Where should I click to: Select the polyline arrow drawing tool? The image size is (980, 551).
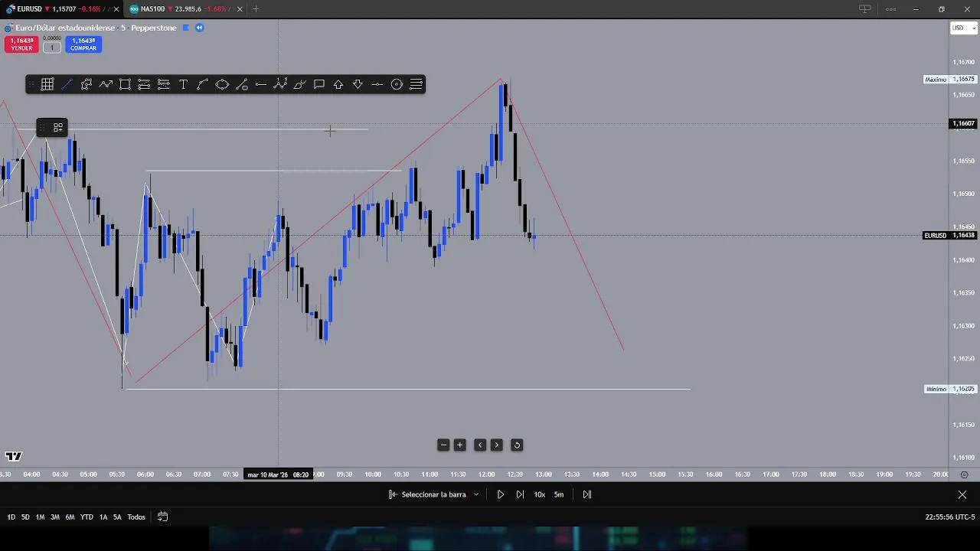pos(106,84)
